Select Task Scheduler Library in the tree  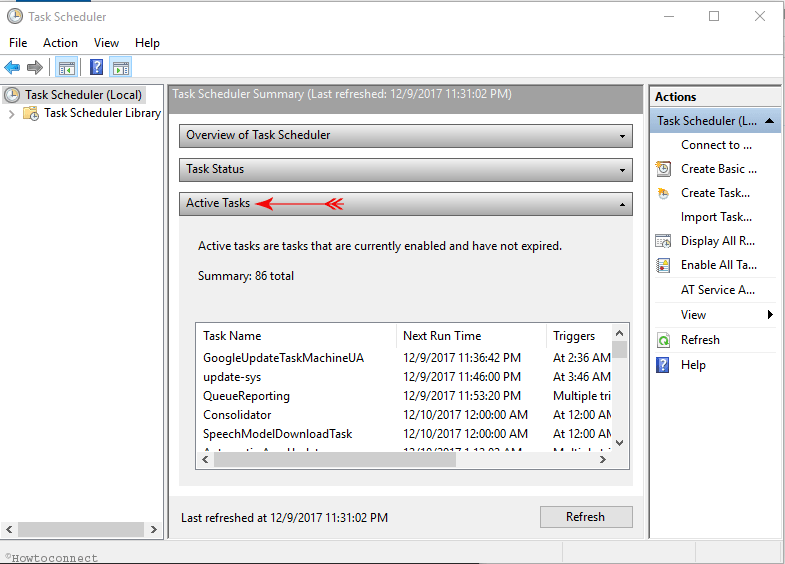coord(102,113)
